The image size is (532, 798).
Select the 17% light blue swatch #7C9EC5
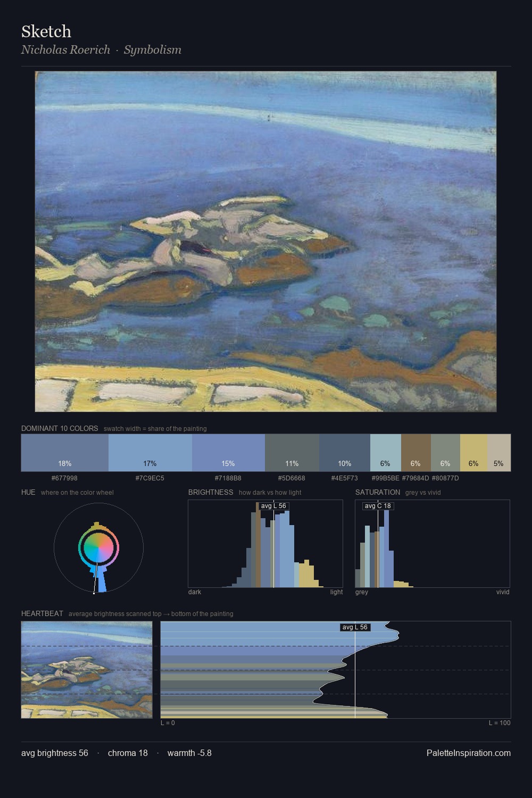[x=150, y=453]
